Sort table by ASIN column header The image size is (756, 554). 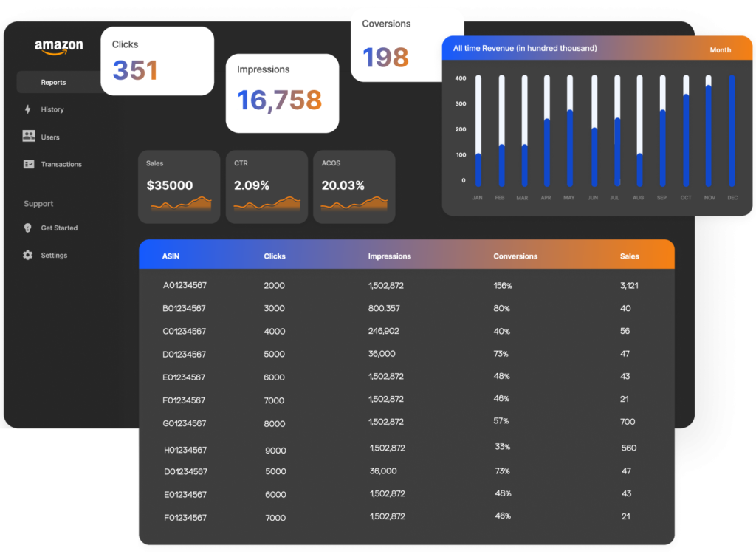tap(171, 256)
